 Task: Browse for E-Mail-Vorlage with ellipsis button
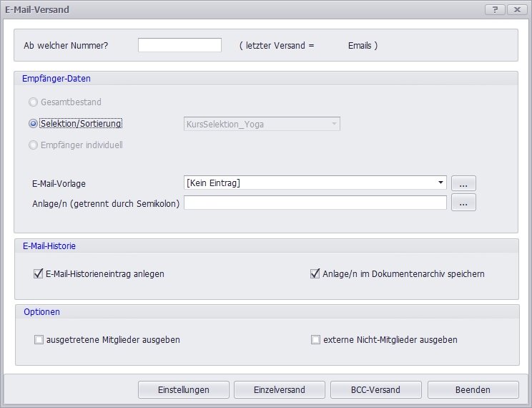463,183
